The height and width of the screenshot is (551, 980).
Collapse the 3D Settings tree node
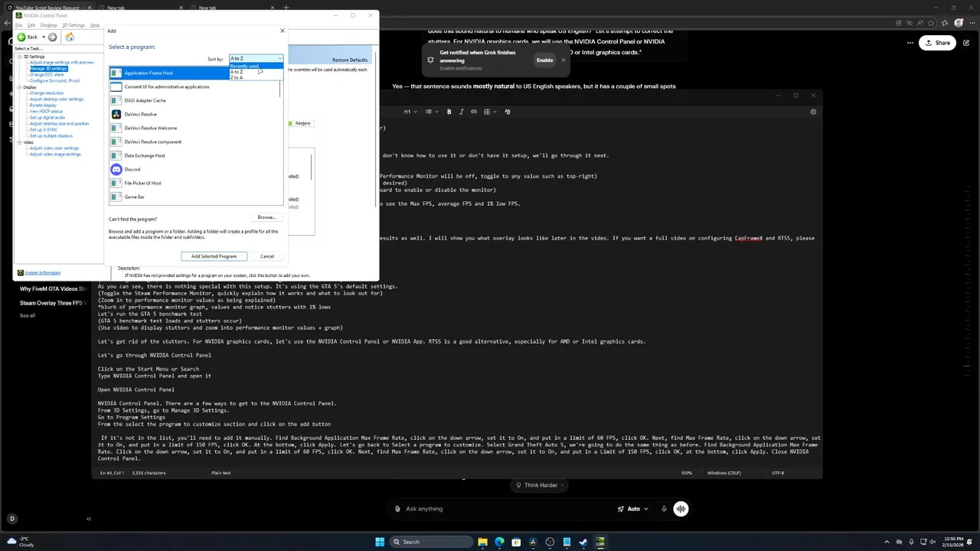19,57
